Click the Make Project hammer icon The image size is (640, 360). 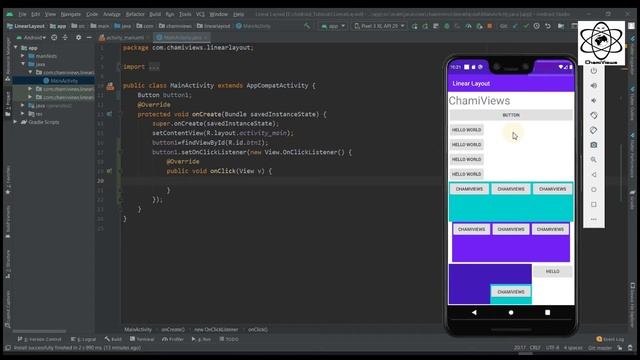pos(307,26)
